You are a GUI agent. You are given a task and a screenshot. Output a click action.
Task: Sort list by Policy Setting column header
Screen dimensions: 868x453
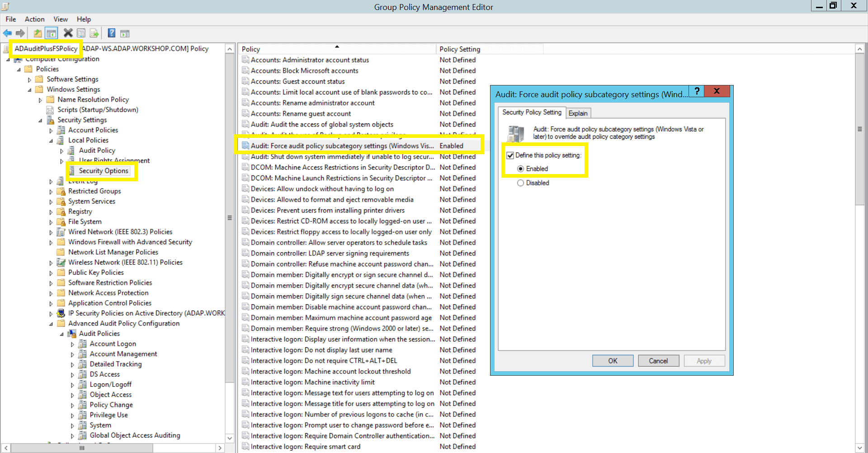[x=459, y=49]
